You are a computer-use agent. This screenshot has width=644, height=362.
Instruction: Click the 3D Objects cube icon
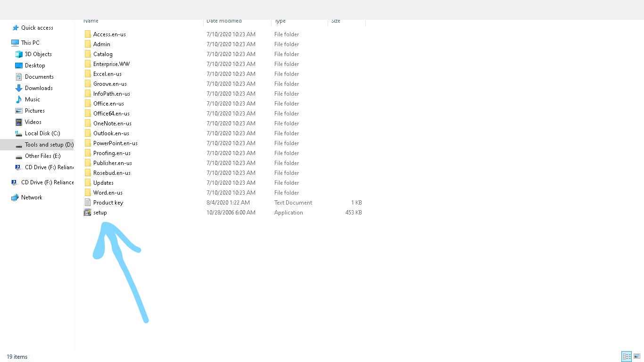click(19, 54)
